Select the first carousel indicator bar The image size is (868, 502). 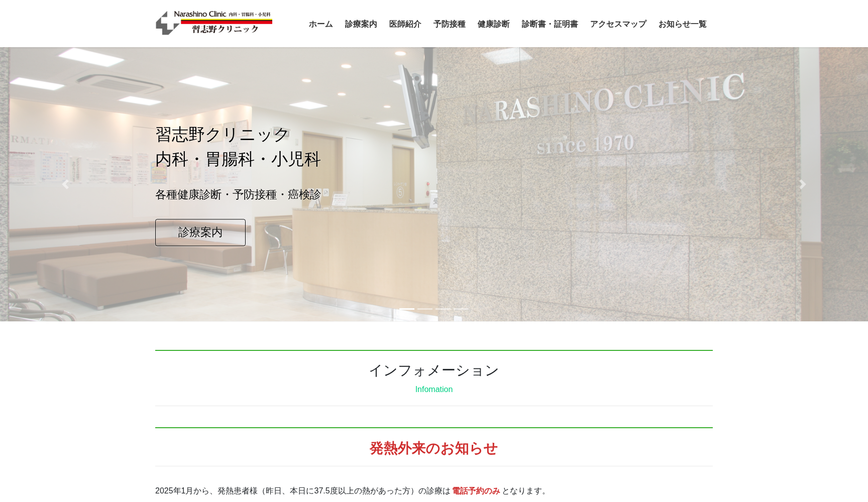tap(408, 309)
